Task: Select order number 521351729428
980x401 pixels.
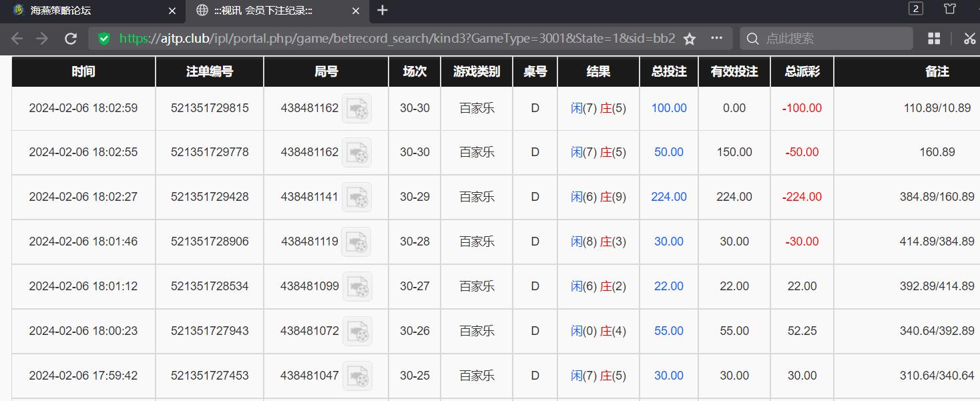Action: [x=210, y=197]
